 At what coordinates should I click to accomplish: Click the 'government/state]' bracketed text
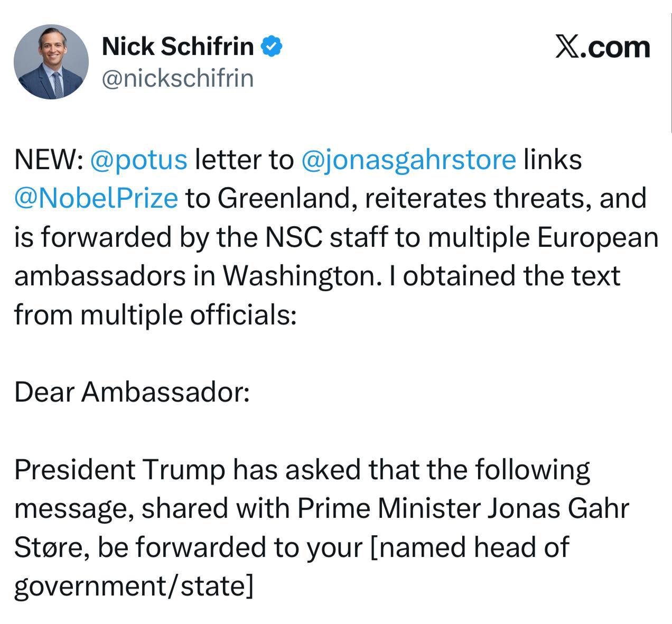click(x=133, y=586)
